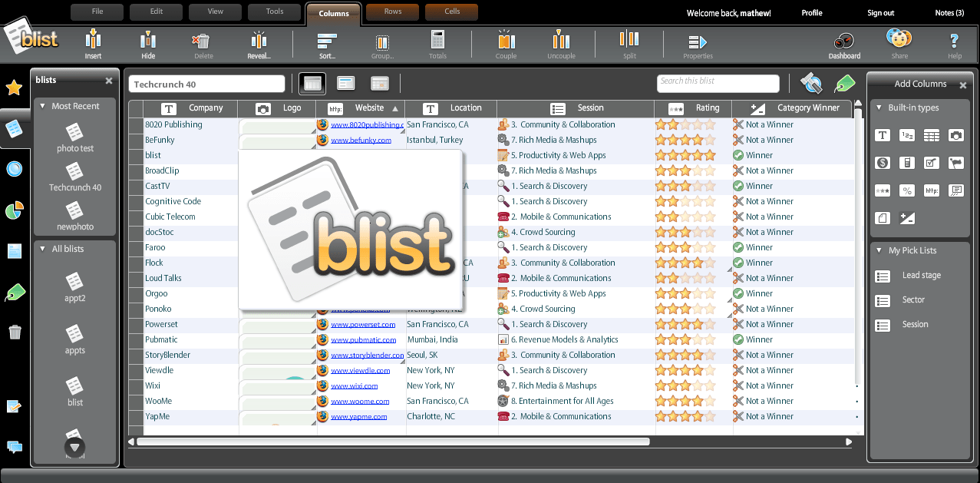Expand the All blists section
980x483 pixels.
(x=44, y=249)
